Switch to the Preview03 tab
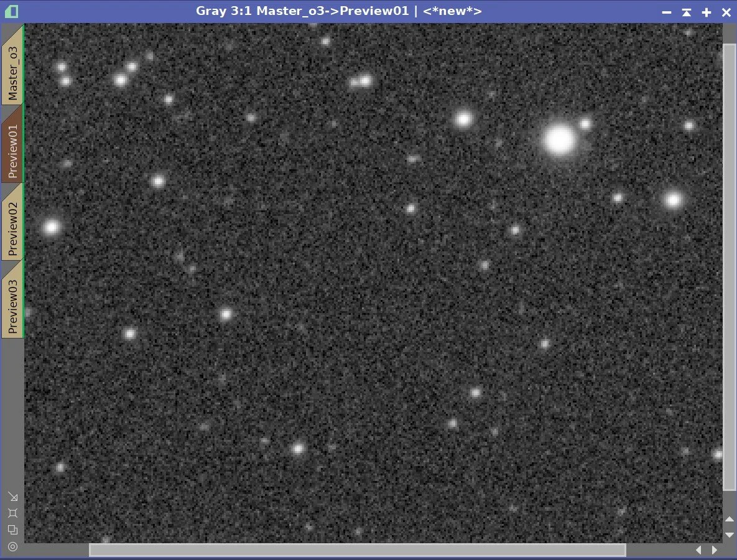The image size is (737, 560). (12, 301)
